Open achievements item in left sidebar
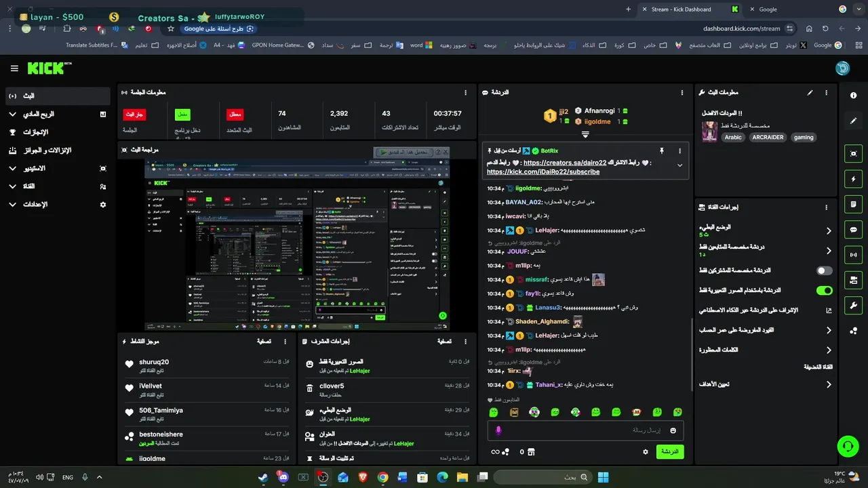 point(58,132)
